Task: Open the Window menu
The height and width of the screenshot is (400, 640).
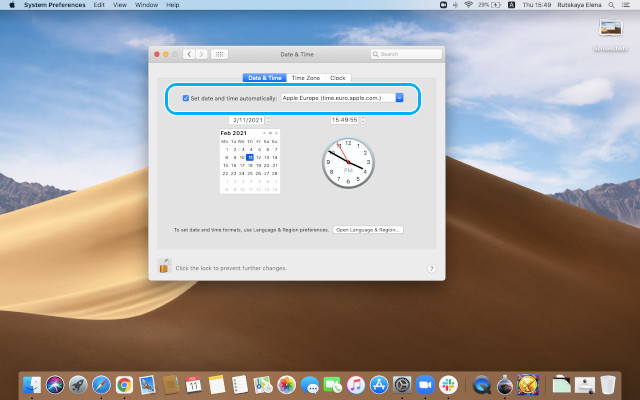Action: pos(146,5)
